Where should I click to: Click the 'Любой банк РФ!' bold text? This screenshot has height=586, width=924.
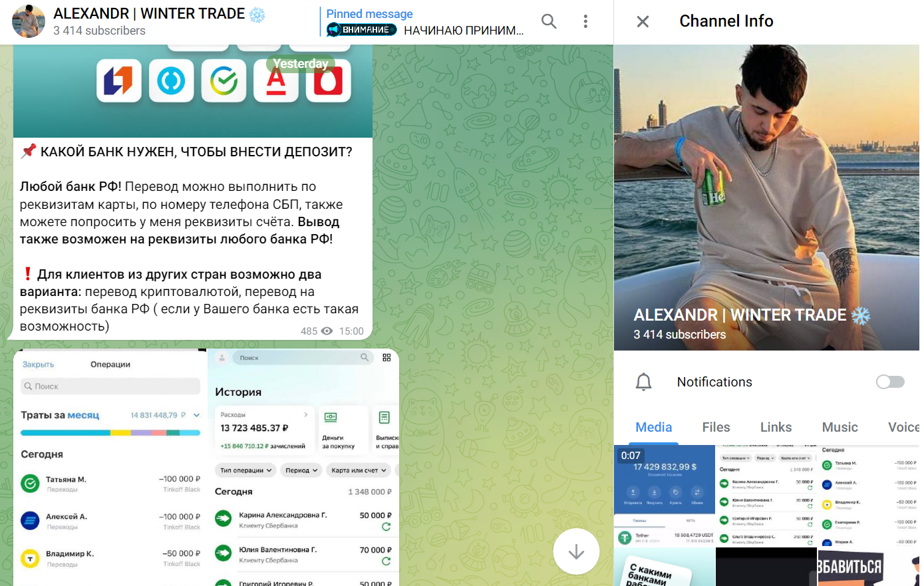point(71,187)
